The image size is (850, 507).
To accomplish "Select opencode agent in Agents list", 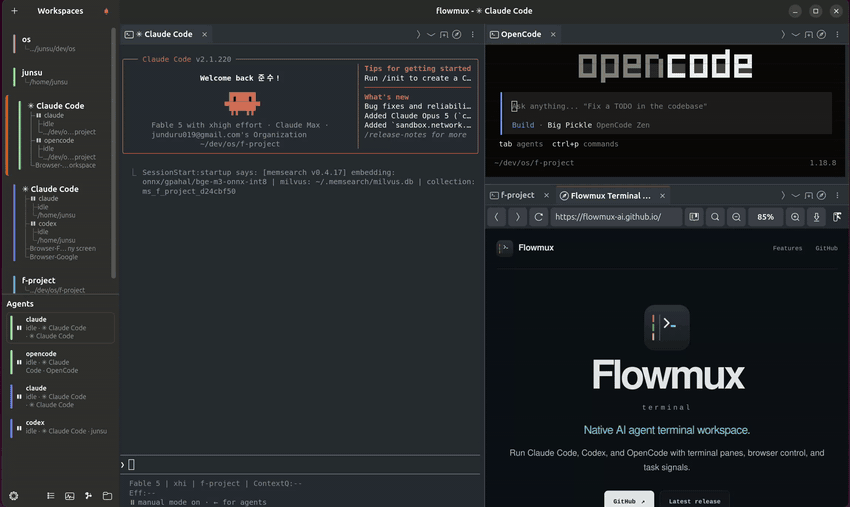I will click(x=61, y=362).
